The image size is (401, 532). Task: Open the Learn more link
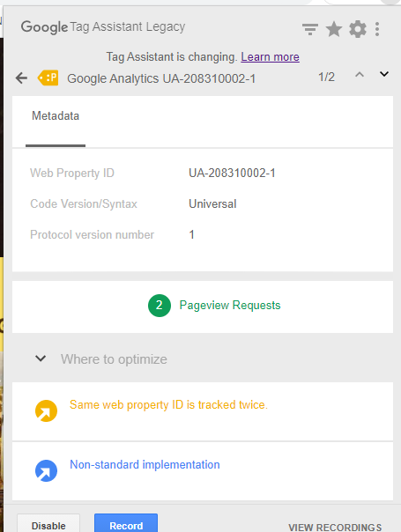(x=270, y=57)
